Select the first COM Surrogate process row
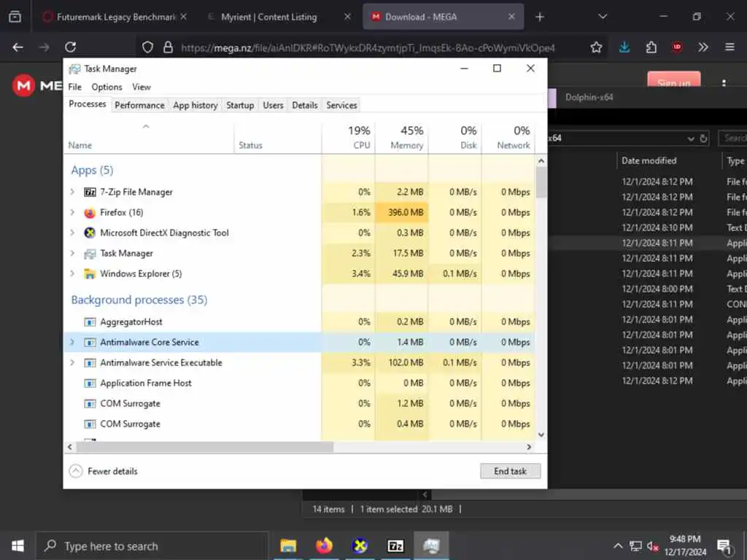Image resolution: width=747 pixels, height=560 pixels. pyautogui.click(x=300, y=403)
